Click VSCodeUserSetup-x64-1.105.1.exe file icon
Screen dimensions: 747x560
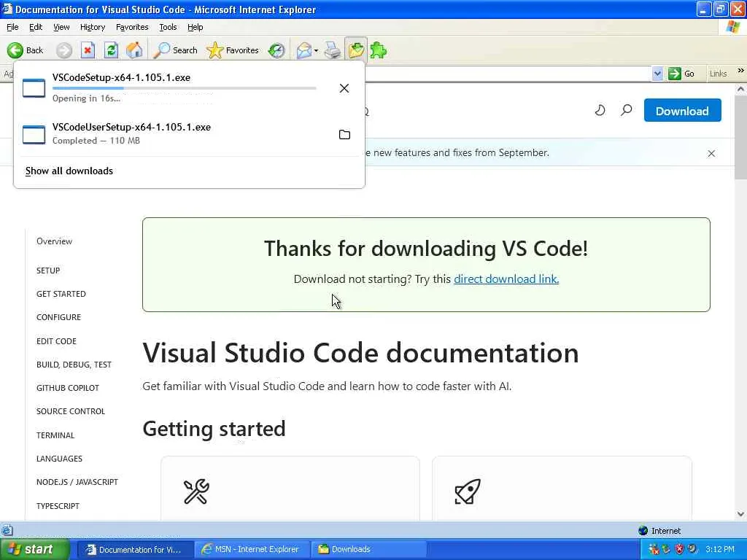pos(34,134)
